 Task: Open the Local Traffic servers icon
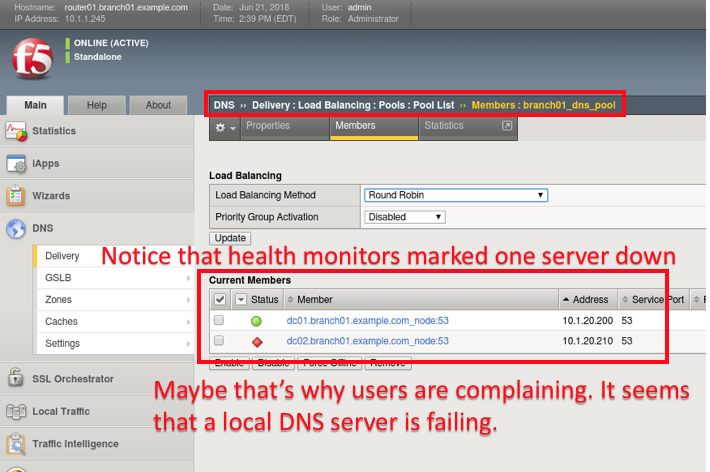pos(16,411)
